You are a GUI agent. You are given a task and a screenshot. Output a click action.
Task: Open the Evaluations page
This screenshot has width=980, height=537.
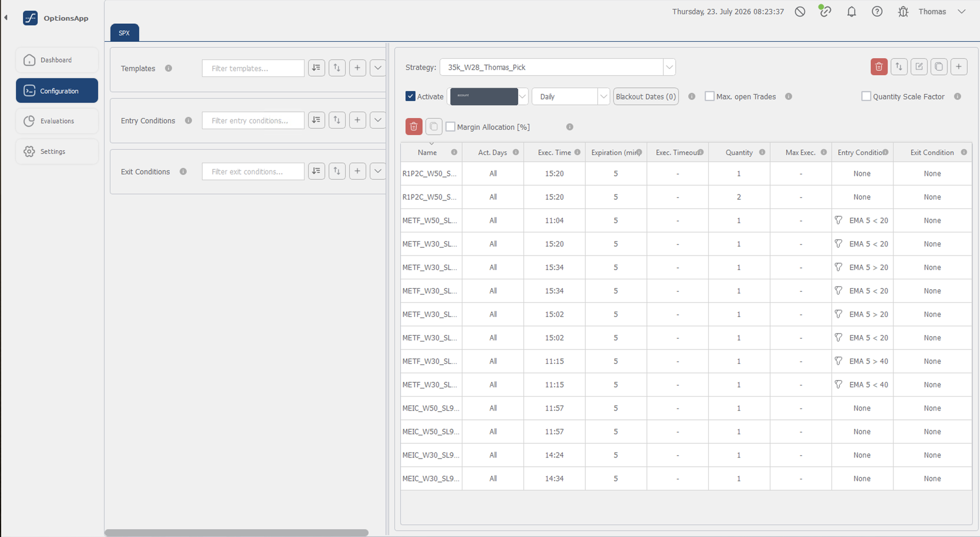[x=57, y=121]
